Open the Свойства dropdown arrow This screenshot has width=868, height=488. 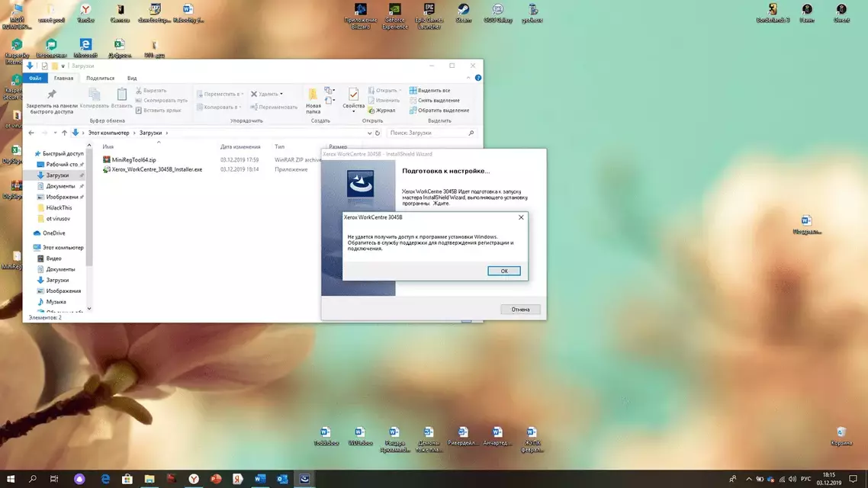[x=353, y=112]
